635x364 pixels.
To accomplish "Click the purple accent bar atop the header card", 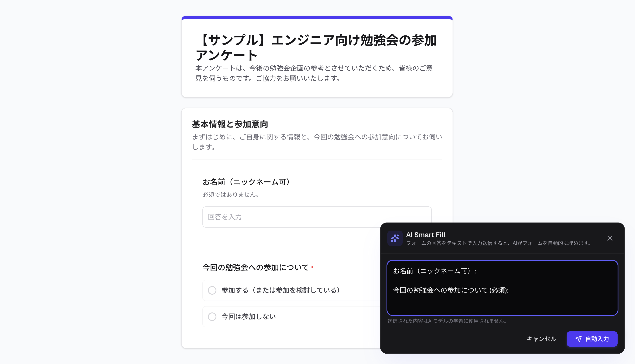I will 317,17.
